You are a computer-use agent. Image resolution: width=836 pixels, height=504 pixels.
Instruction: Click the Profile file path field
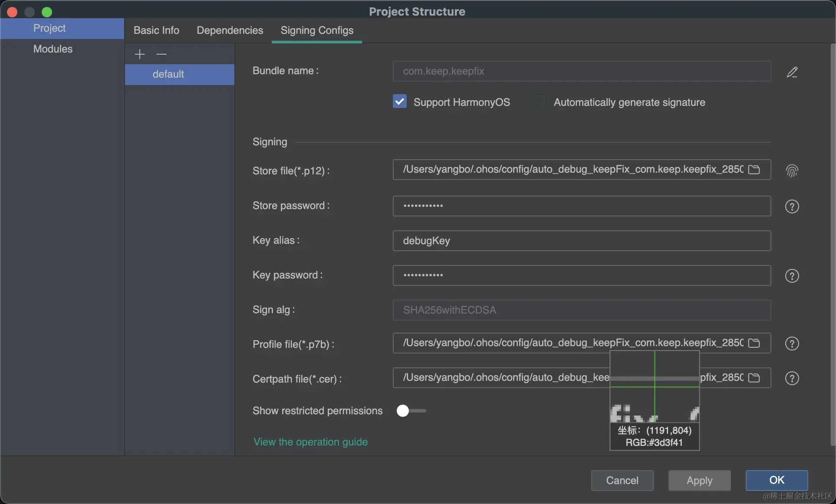click(x=582, y=343)
